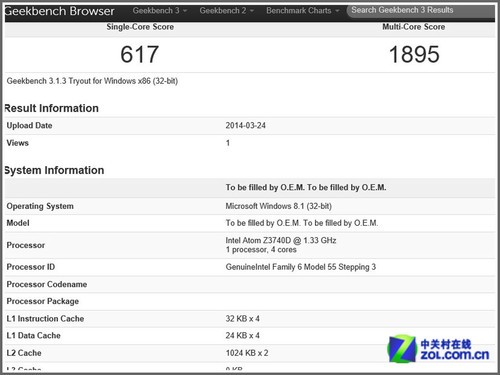Viewport: 500px width, 375px height.
Task: Click the Multi-Core Score heading
Action: [414, 27]
